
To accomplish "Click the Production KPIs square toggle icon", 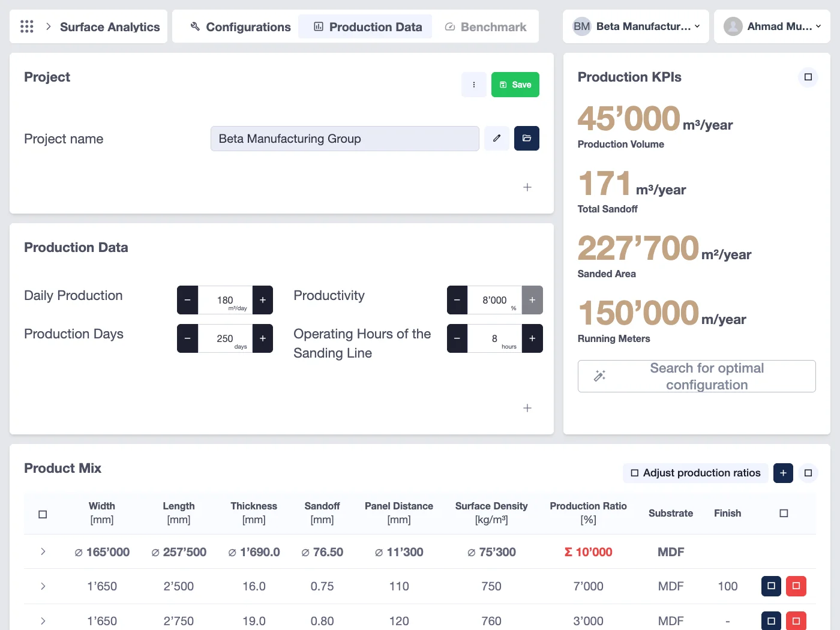I will click(x=808, y=77).
